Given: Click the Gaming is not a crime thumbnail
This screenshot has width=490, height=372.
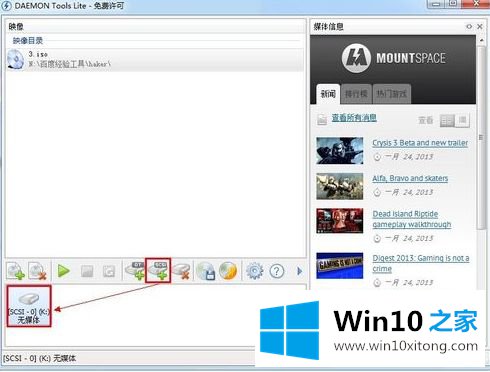Looking at the screenshot, I should pyautogui.click(x=340, y=266).
